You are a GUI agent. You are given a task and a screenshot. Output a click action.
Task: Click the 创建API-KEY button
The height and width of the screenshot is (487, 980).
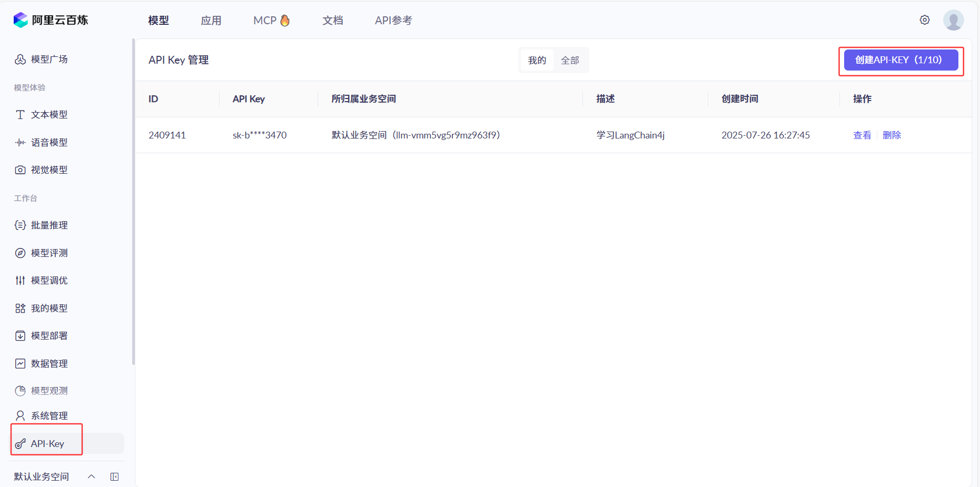click(x=900, y=60)
